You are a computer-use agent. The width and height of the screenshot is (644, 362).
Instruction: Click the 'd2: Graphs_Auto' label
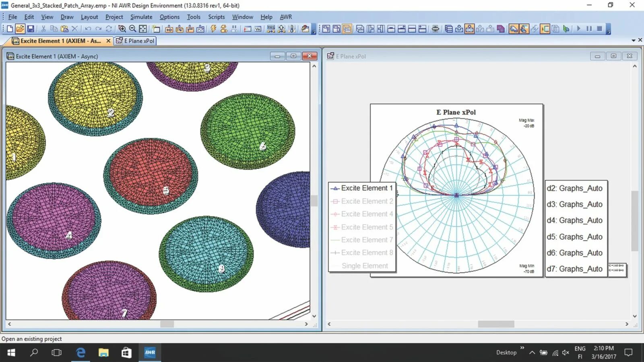click(x=575, y=188)
